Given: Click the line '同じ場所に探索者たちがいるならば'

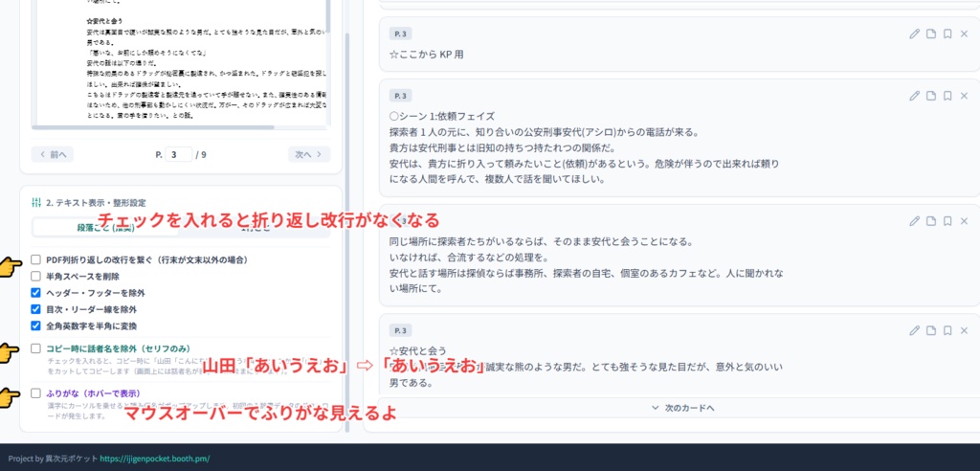Looking at the screenshot, I should [542, 241].
